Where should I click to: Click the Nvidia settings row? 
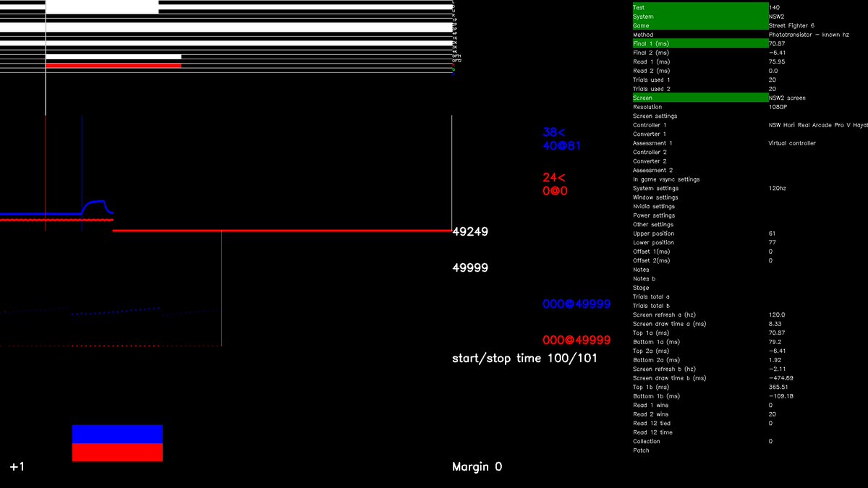point(654,206)
